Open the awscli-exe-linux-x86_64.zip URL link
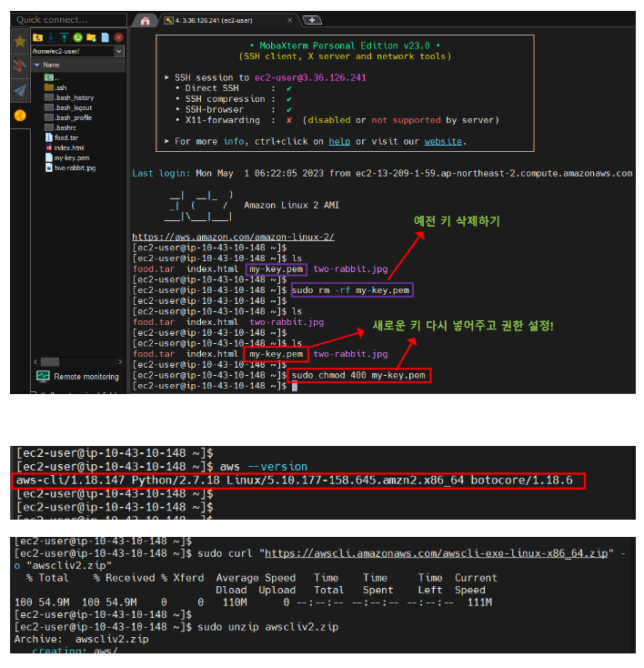 click(437, 553)
